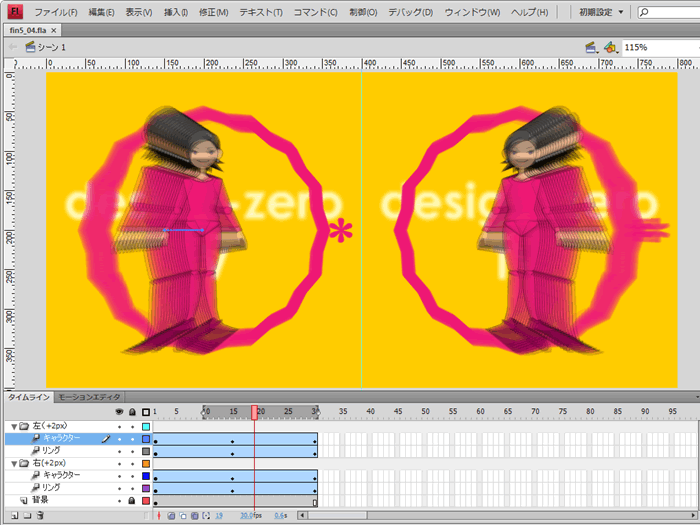The height and width of the screenshot is (525, 700).
Task: Click the Edit Symbols icon
Action: 609,47
